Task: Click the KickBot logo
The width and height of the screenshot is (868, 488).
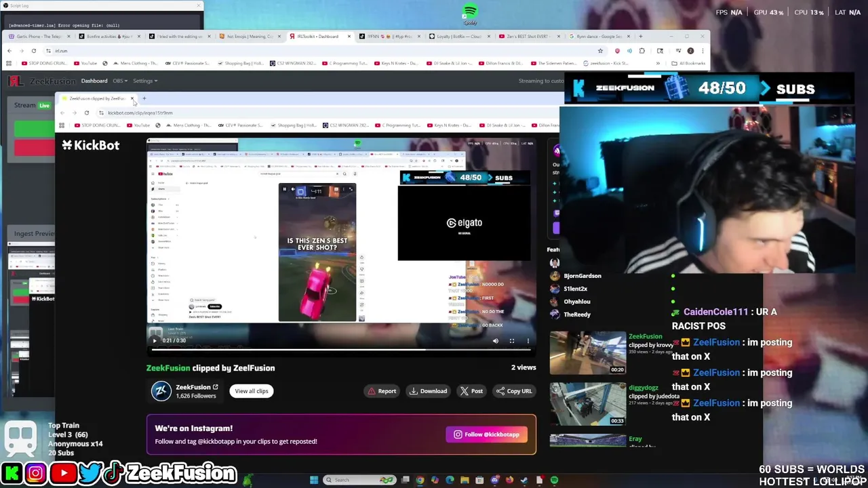Action: 90,145
